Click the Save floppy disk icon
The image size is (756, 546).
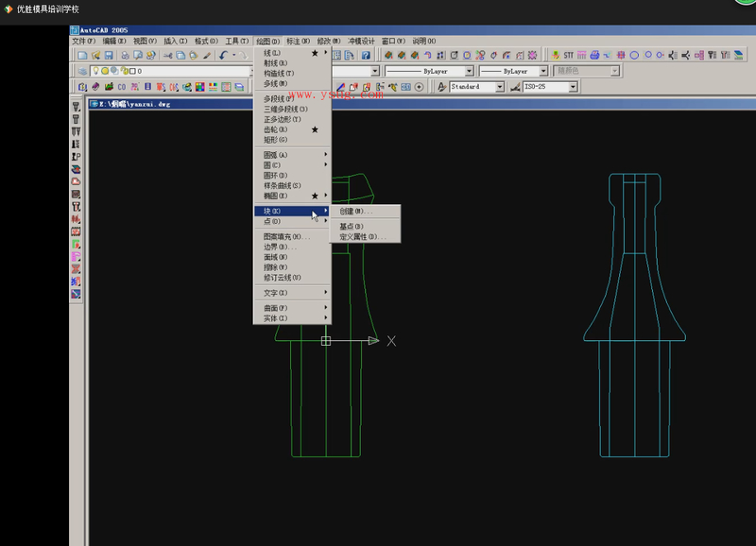click(x=109, y=56)
